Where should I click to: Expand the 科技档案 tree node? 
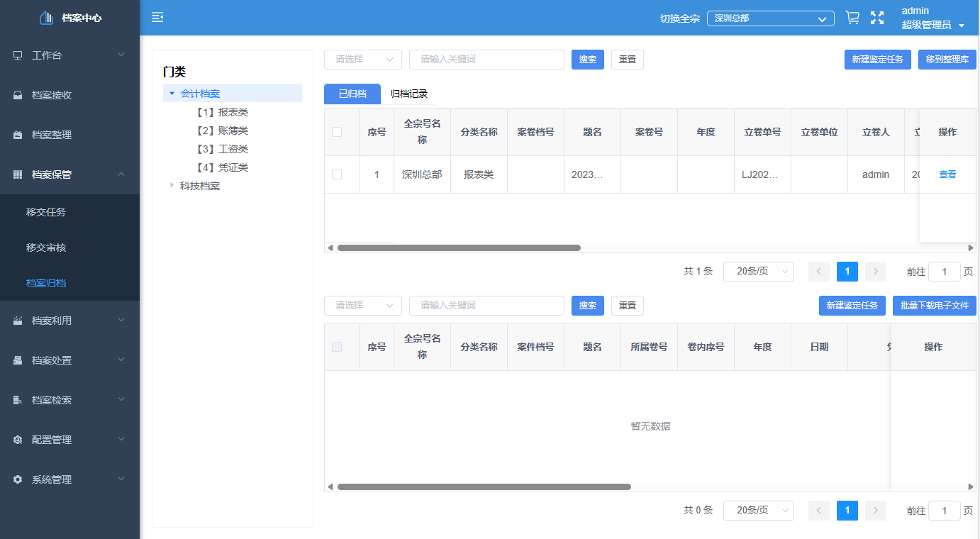(x=171, y=186)
